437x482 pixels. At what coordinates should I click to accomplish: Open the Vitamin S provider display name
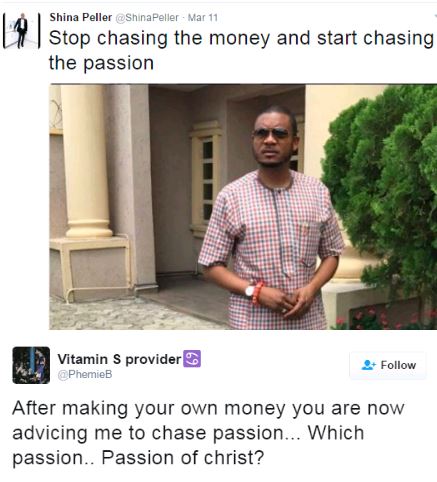[x=119, y=359]
